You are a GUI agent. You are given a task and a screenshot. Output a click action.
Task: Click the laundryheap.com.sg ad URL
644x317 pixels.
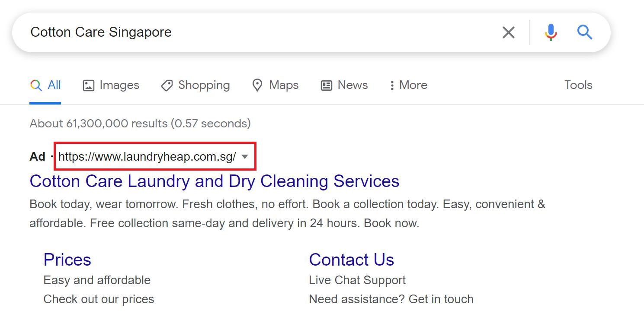click(x=147, y=156)
